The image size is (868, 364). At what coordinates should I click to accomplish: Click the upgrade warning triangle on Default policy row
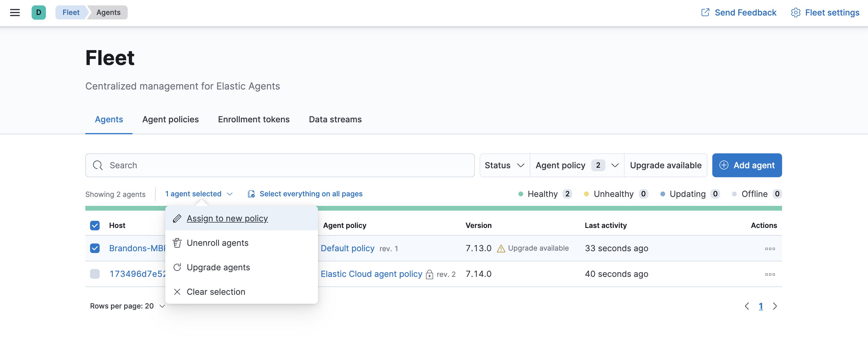(501, 249)
